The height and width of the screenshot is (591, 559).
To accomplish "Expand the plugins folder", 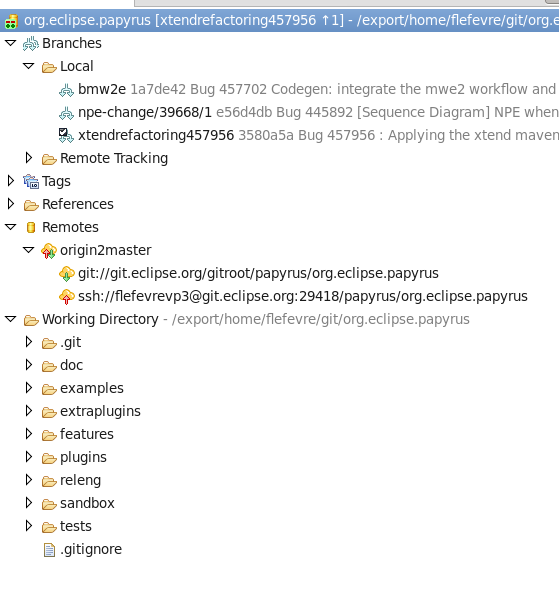I will pos(29,457).
